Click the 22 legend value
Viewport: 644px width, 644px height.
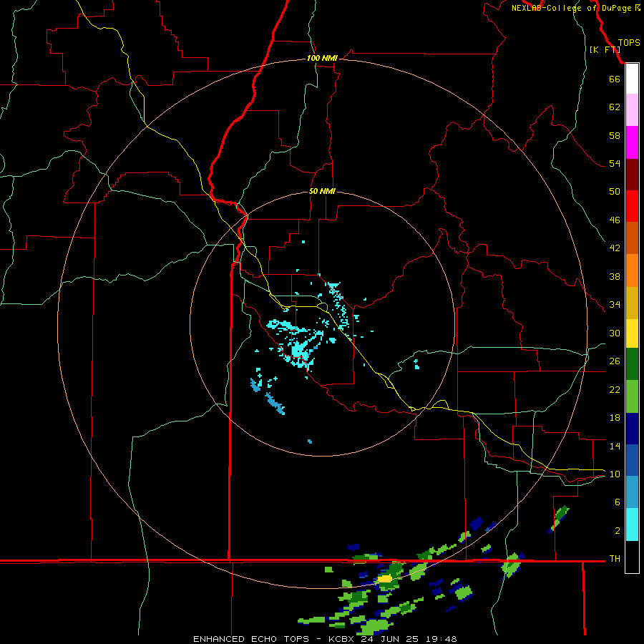point(615,389)
